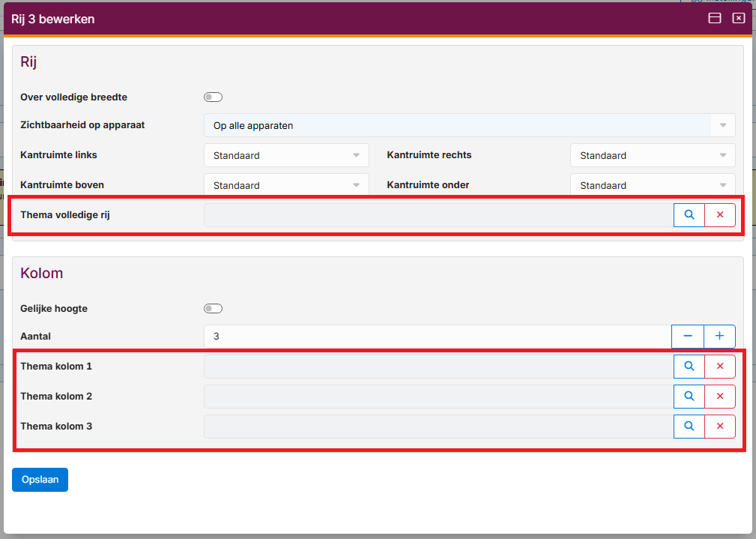756x539 pixels.
Task: Remove the theme from Thema kolom 1
Action: [720, 367]
